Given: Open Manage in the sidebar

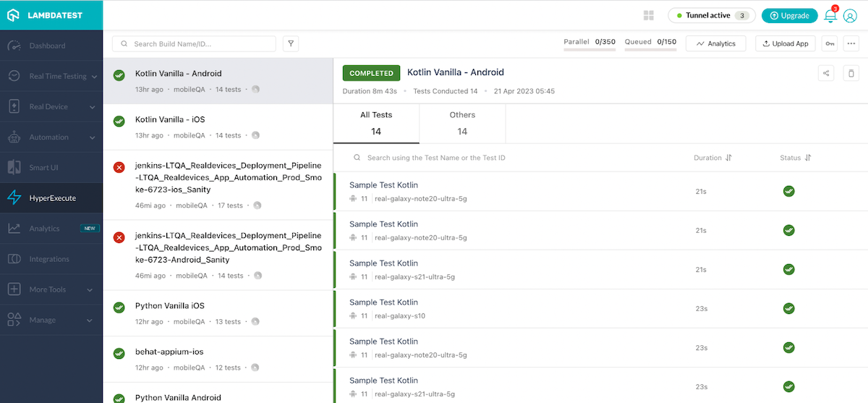Looking at the screenshot, I should pos(51,320).
